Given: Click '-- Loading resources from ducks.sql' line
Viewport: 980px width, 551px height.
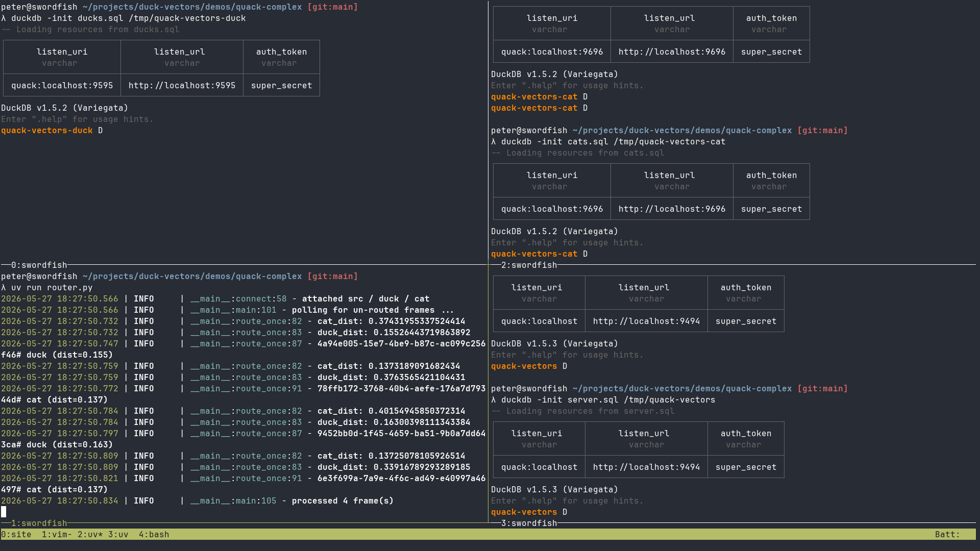Looking at the screenshot, I should (90, 29).
